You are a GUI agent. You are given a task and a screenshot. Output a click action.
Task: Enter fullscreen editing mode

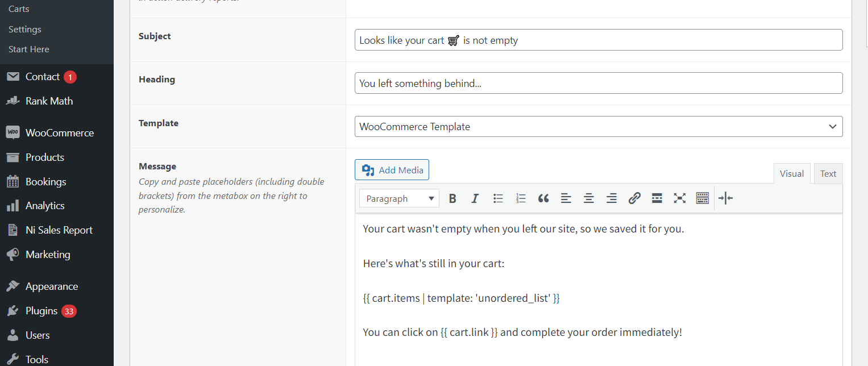click(x=680, y=198)
